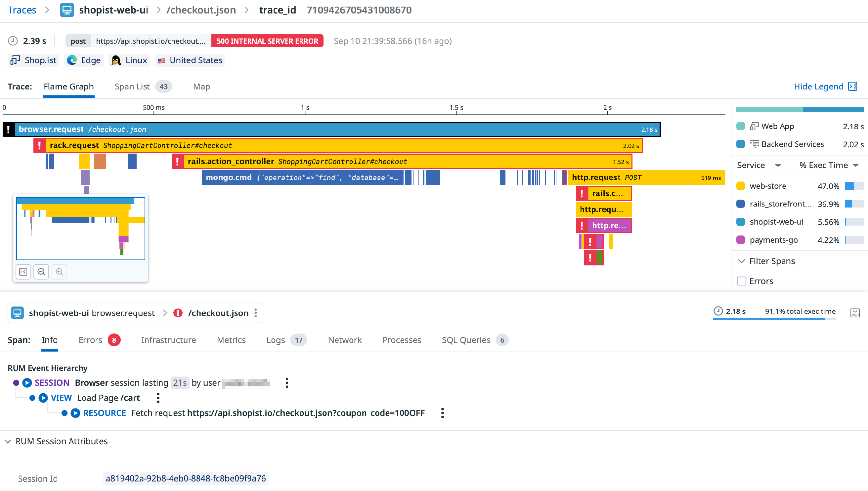Click the SESSION link in RUM hierarchy

click(52, 382)
